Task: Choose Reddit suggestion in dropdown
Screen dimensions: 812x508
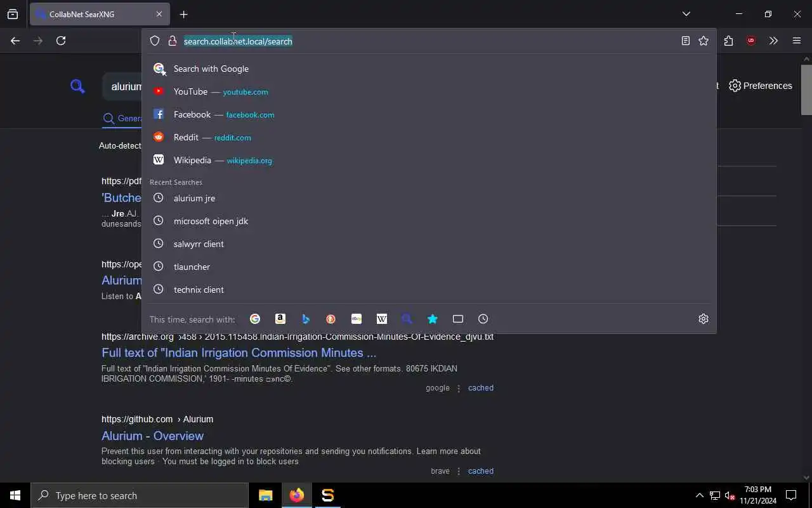Action: point(429,137)
